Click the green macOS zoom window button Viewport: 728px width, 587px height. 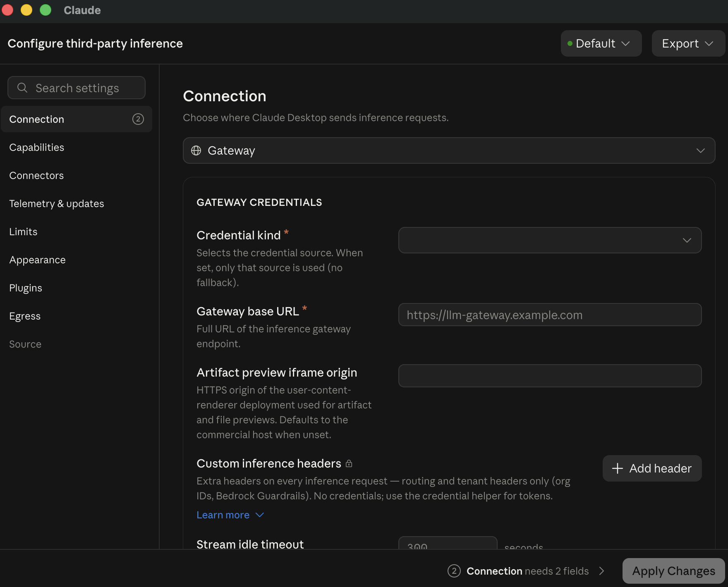pos(45,10)
